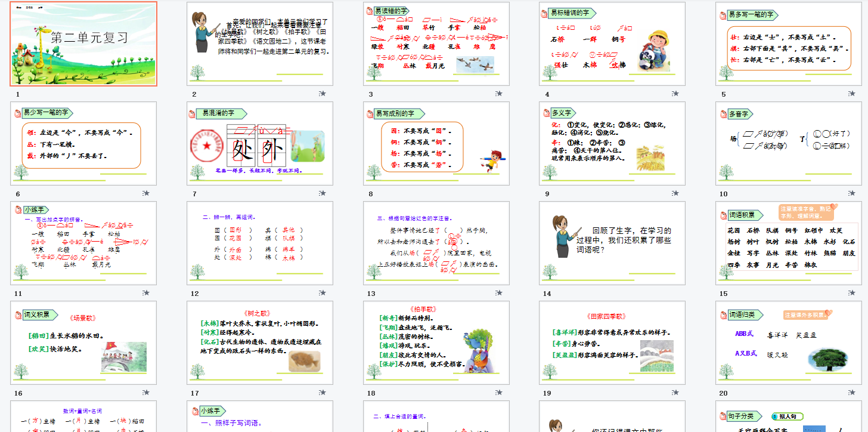This screenshot has height=432, width=868.
Task: Click the animation star under slide 16
Action: tap(146, 393)
